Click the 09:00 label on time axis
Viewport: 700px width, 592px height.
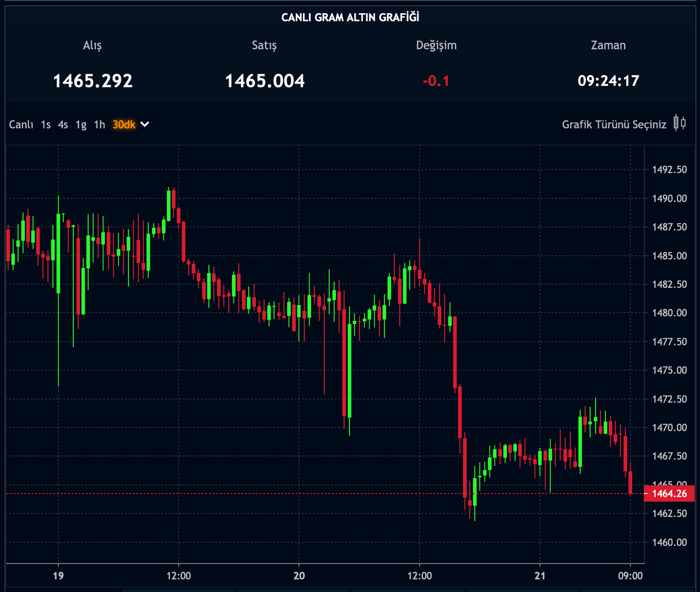coord(631,576)
